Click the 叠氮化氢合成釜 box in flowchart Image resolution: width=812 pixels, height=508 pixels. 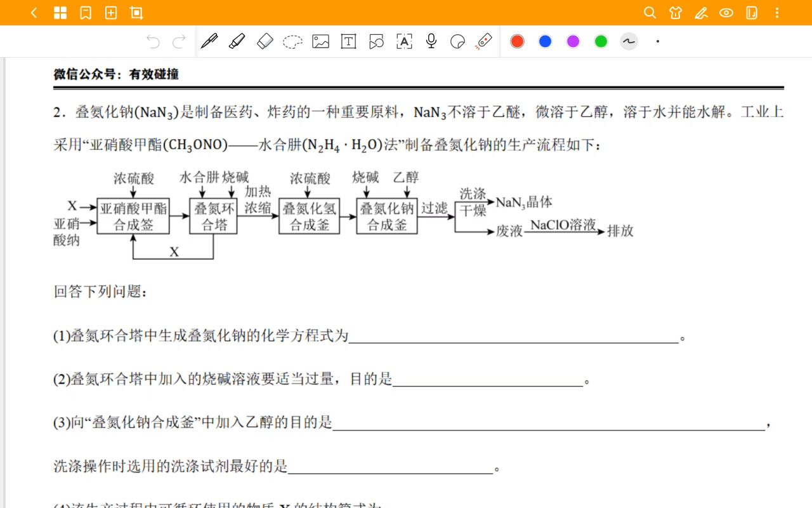[310, 216]
